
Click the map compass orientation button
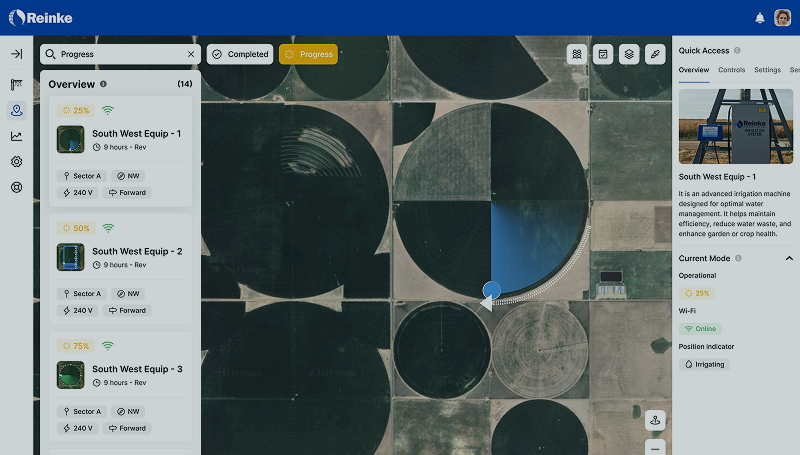click(x=655, y=420)
